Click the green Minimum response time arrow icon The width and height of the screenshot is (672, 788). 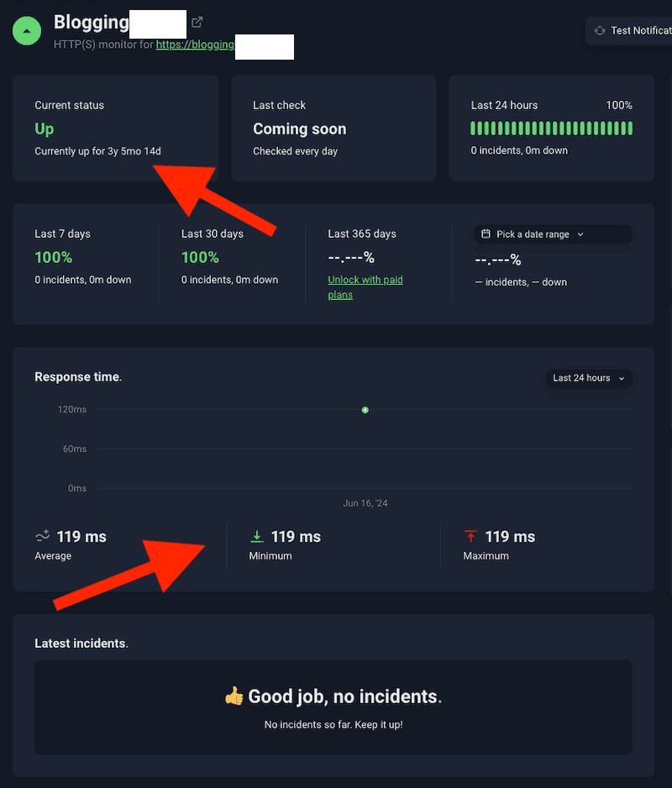[257, 536]
